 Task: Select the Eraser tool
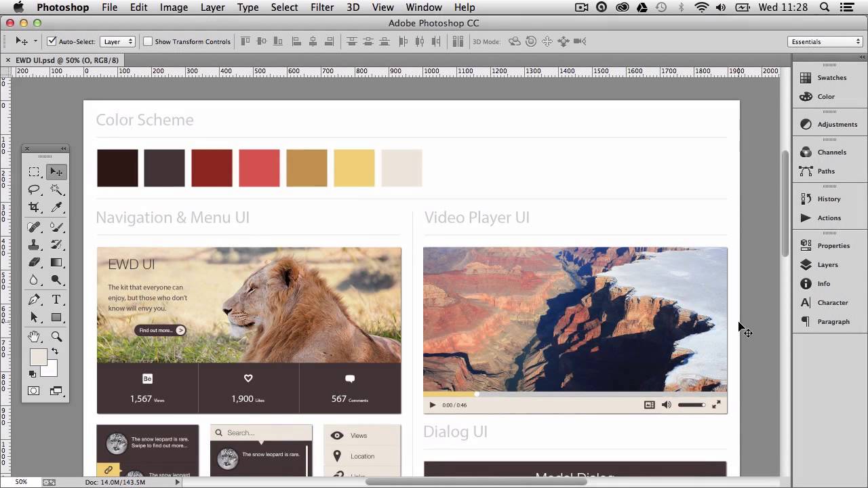click(34, 262)
